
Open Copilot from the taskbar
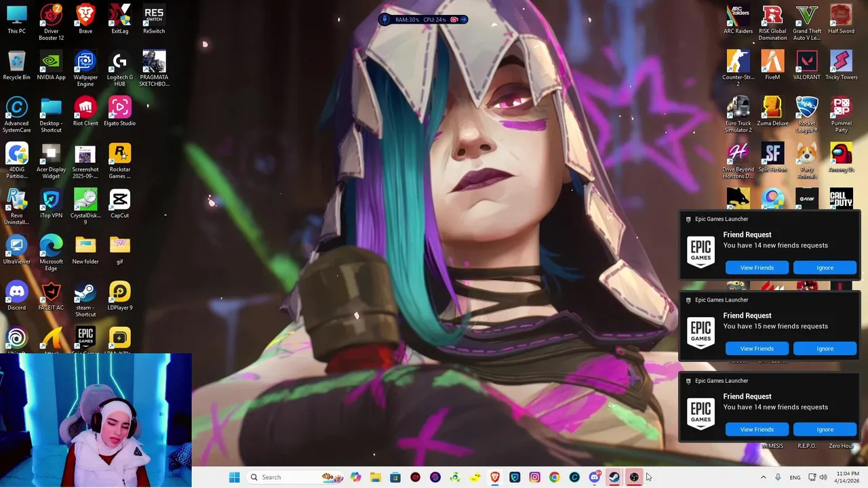click(356, 477)
